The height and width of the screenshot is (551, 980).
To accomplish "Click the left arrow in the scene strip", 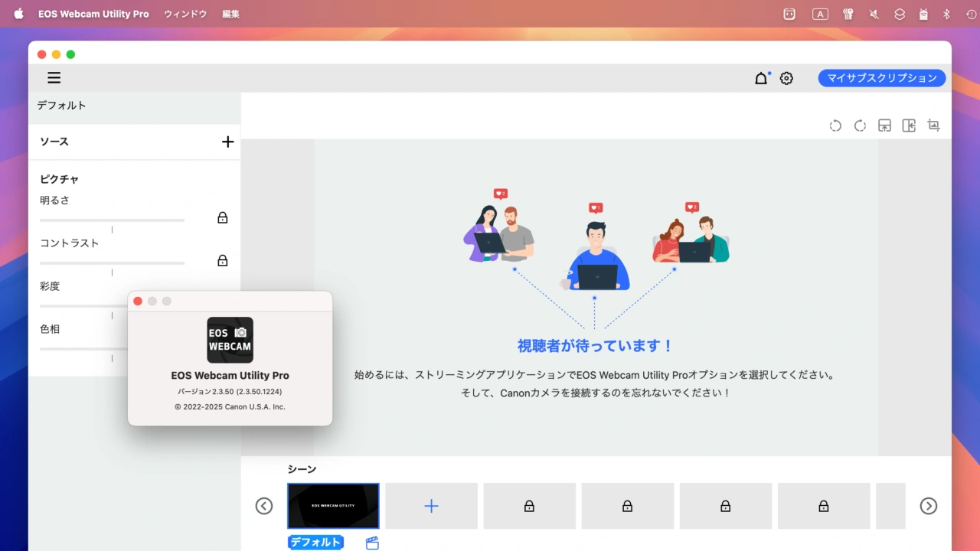I will [263, 506].
